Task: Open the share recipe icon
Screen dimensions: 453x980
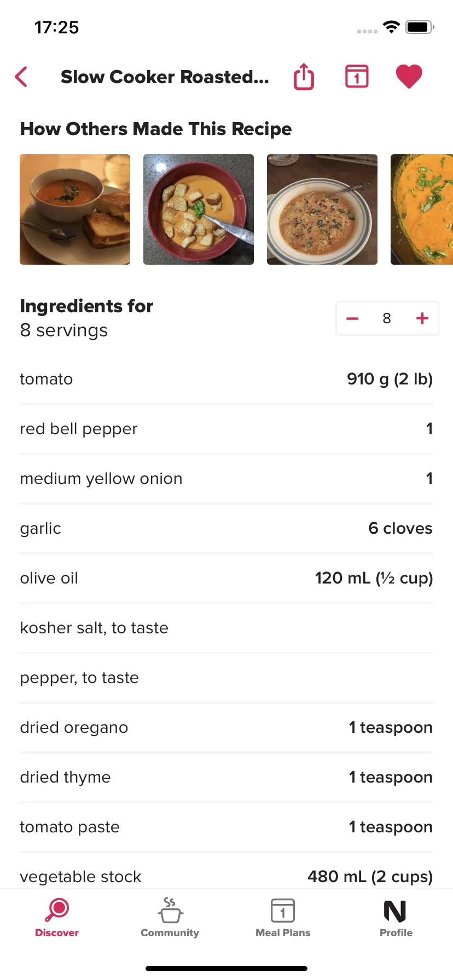Action: click(x=304, y=77)
